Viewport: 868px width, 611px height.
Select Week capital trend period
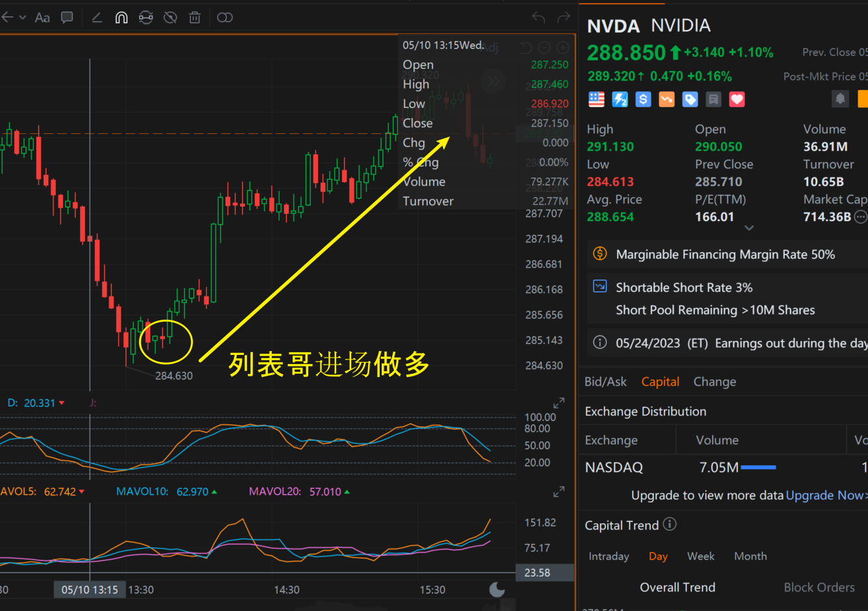pyautogui.click(x=700, y=556)
